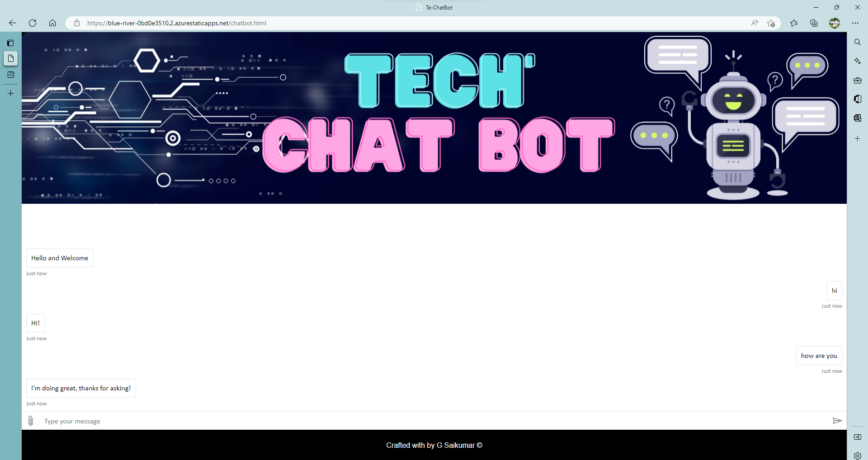The width and height of the screenshot is (868, 460).
Task: Click the Home button in the toolbar
Action: pyautogui.click(x=52, y=23)
